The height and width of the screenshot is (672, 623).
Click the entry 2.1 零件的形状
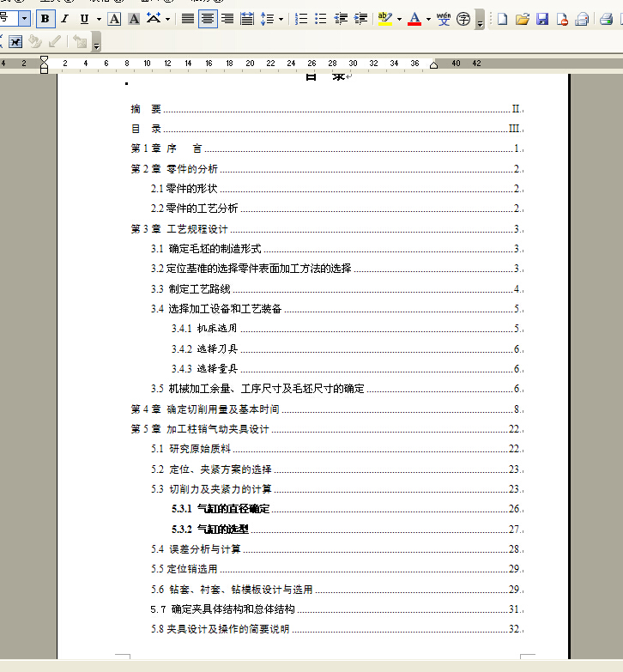point(184,189)
